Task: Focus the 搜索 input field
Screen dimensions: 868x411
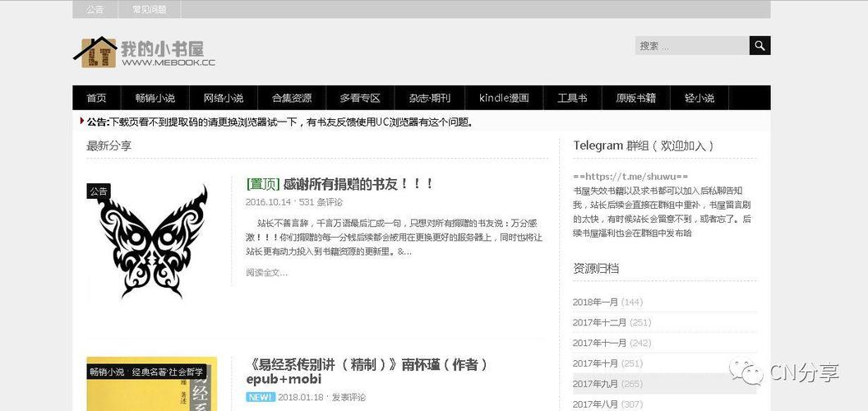Action: point(692,45)
